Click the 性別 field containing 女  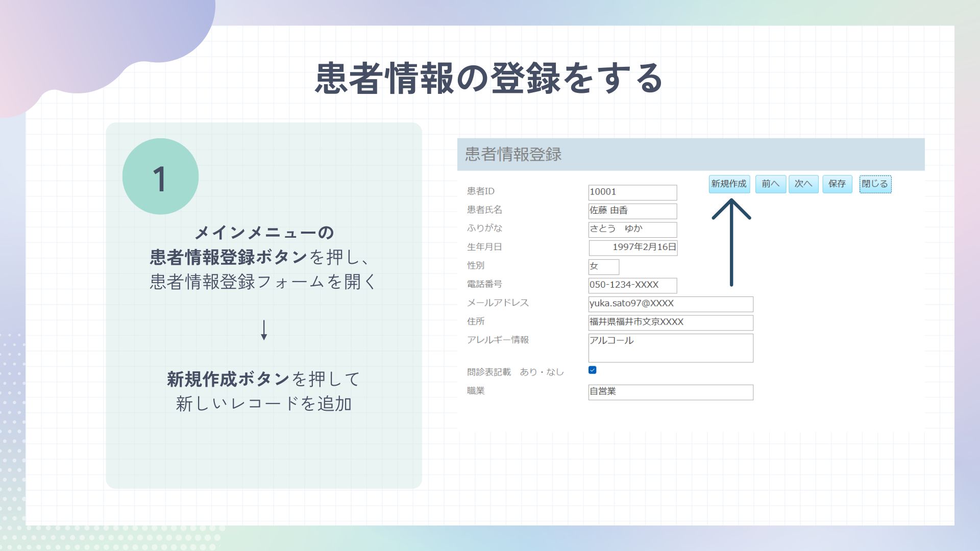tap(603, 266)
